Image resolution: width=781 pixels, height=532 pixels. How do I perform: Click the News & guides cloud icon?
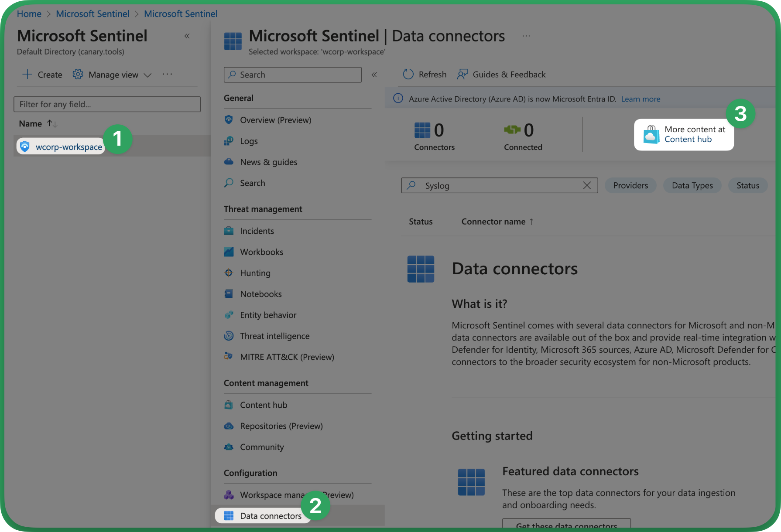click(229, 162)
